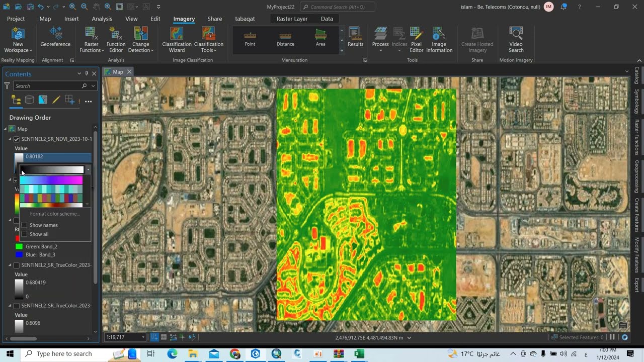644x362 pixels.
Task: Save the project from the quick access toolbar
Action: click(x=29, y=7)
